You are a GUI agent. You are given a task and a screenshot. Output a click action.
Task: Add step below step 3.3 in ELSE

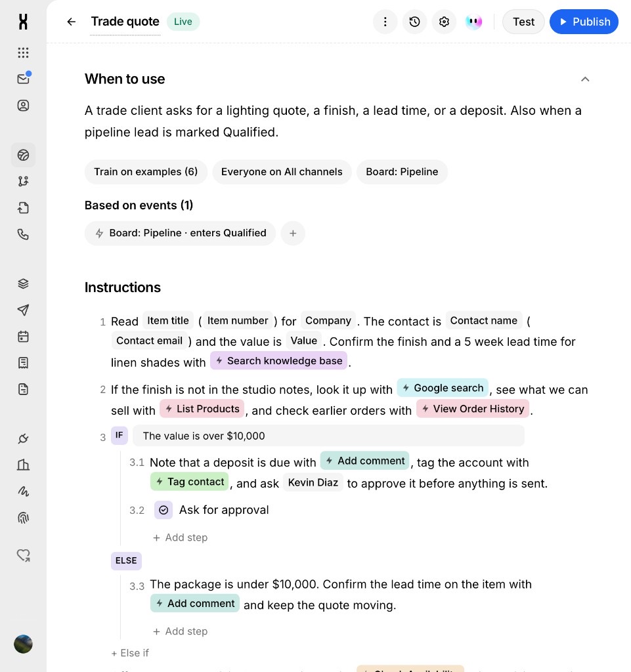181,631
